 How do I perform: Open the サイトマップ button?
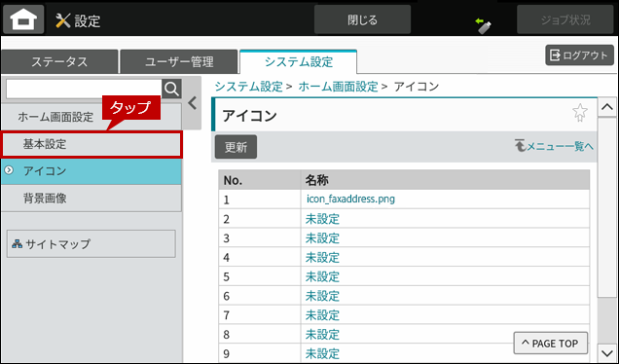click(x=91, y=244)
